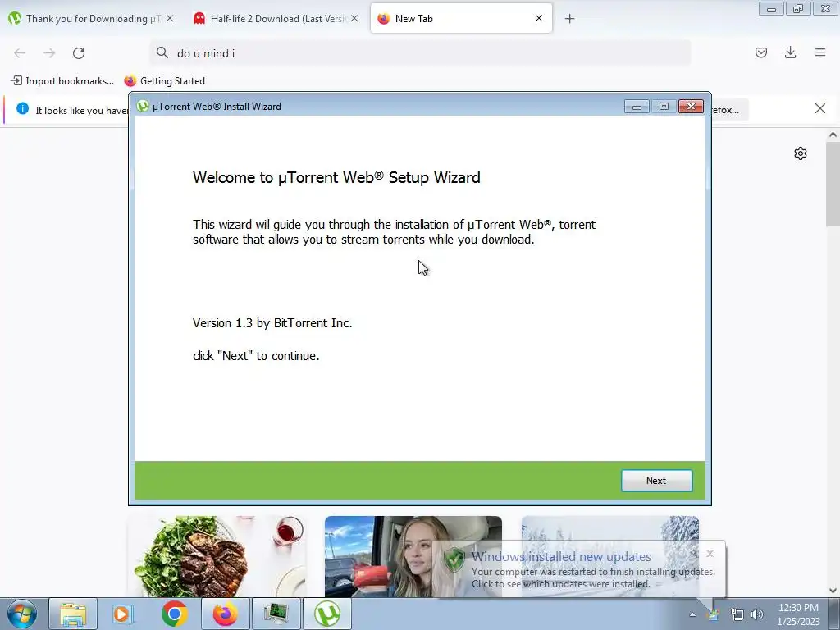Click the info icon in the notification bar
The height and width of the screenshot is (630, 840).
point(22,108)
